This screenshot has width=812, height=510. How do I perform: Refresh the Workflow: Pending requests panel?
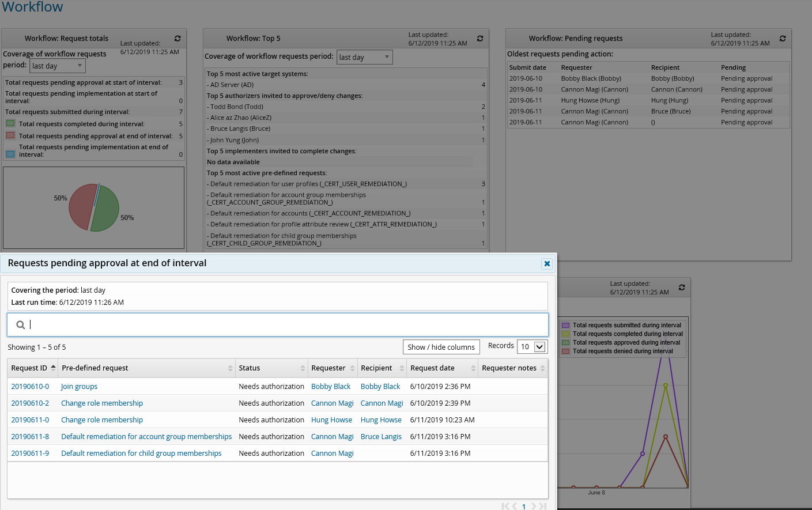click(783, 39)
